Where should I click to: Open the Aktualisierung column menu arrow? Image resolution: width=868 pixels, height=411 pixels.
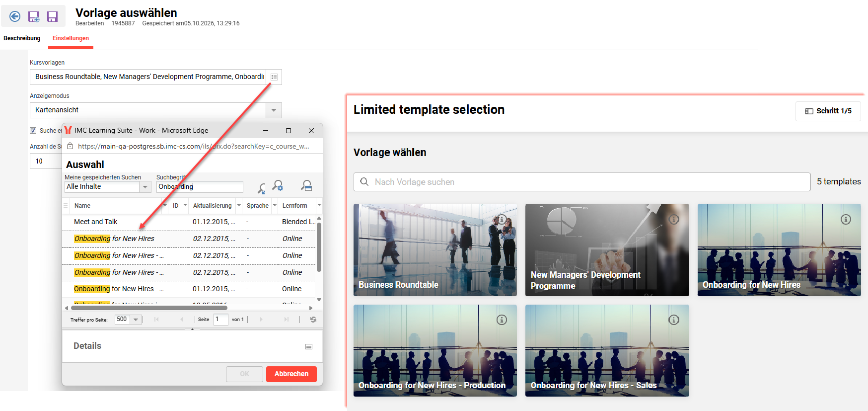click(x=239, y=205)
